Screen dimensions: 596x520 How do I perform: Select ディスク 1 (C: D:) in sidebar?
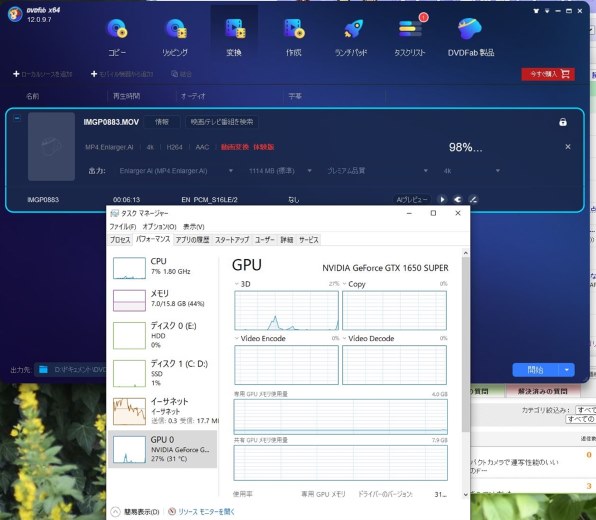tap(163, 373)
